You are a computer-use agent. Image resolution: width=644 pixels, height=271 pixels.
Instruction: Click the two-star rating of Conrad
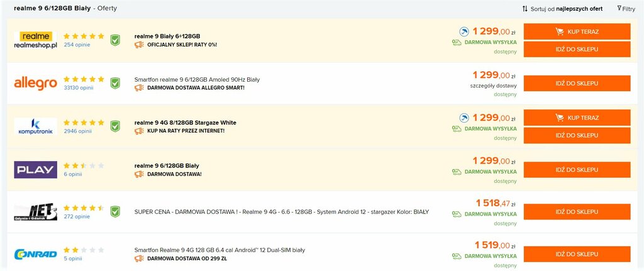pyautogui.click(x=84, y=250)
